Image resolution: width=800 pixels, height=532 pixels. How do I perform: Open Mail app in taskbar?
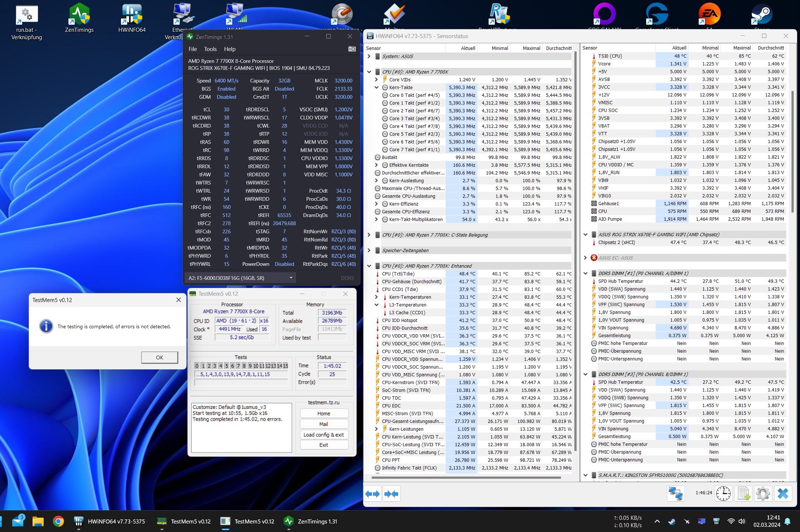pyautogui.click(x=18, y=521)
